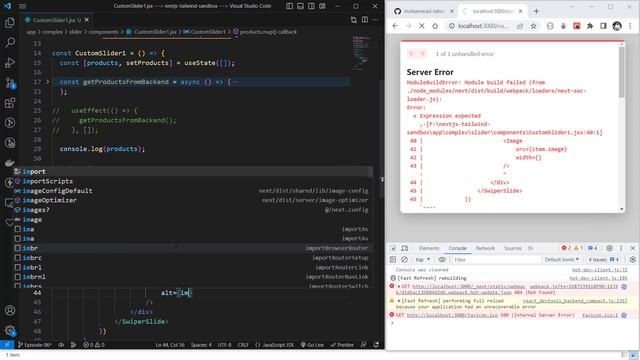Bookmark this page with the star icon
Image resolution: width=640 pixels, height=360 pixels.
(x=533, y=26)
